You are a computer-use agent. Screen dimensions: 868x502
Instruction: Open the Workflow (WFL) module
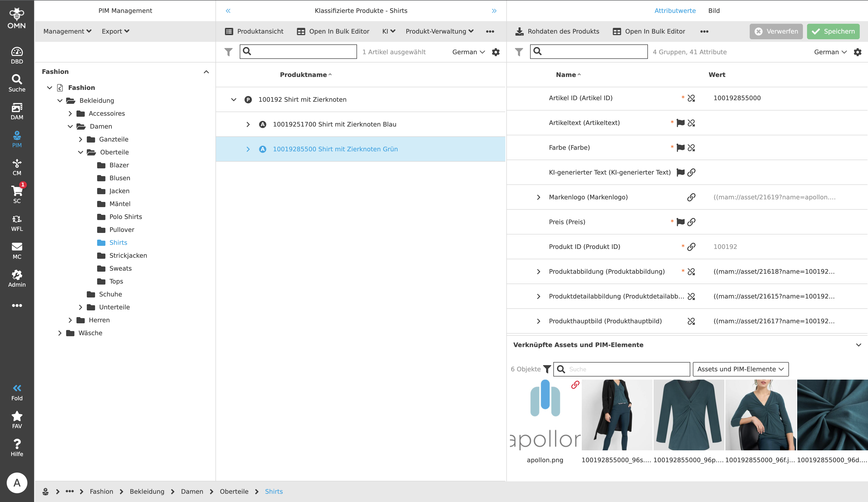[x=17, y=222]
